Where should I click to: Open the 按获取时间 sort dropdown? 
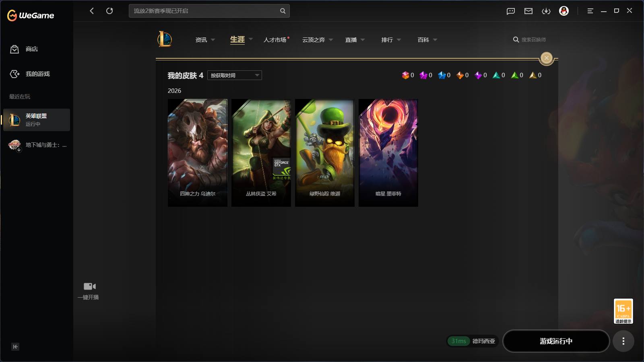[235, 75]
